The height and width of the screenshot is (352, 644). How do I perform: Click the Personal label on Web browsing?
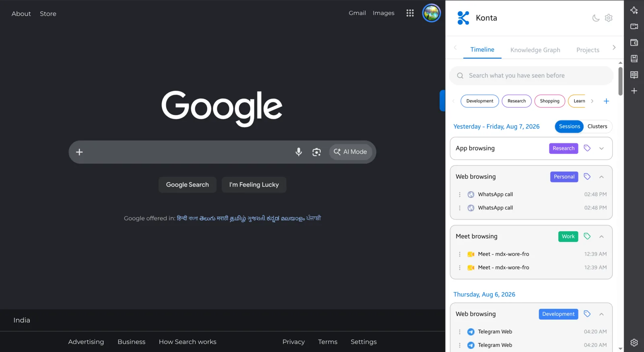click(x=564, y=177)
